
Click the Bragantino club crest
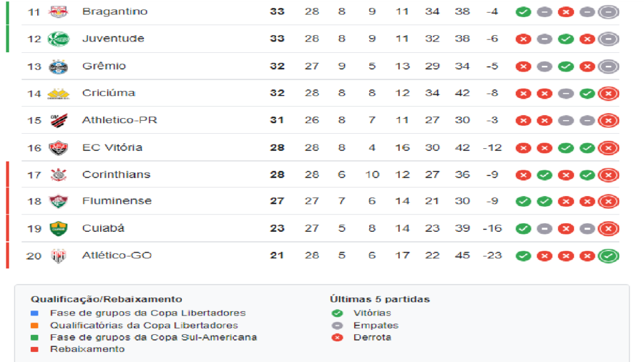pos(58,12)
